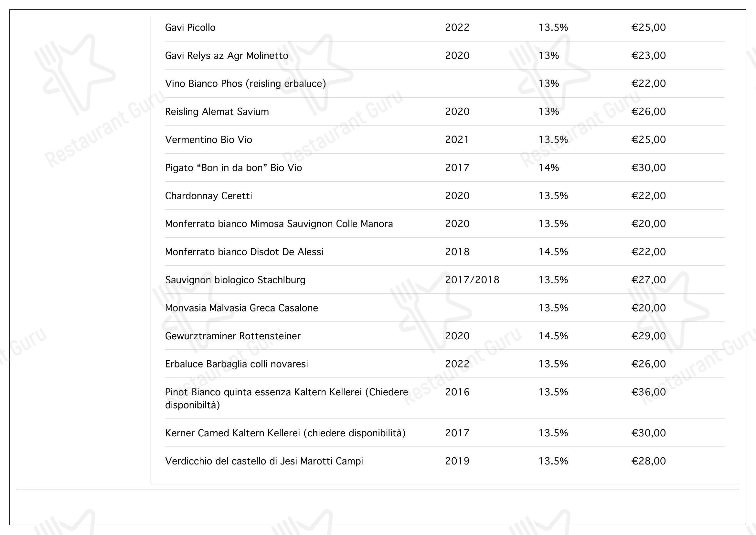The image size is (756, 535).
Task: Select Vino Bianco Phos (reisling erbaluce) entry
Action: 245,84
